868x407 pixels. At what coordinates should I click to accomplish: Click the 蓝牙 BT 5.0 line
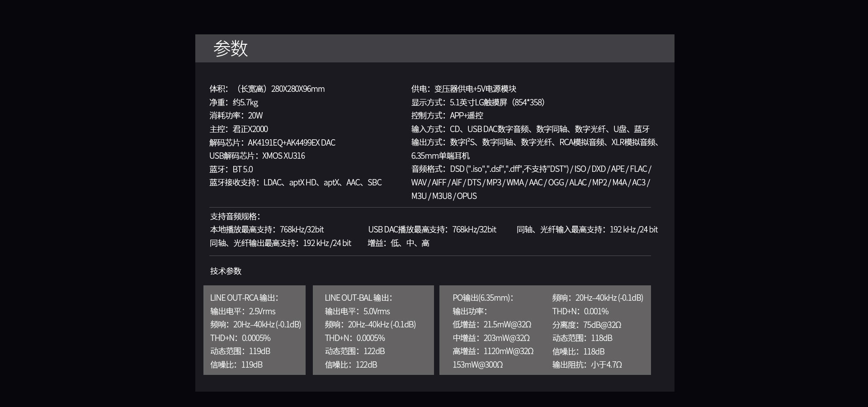click(231, 170)
